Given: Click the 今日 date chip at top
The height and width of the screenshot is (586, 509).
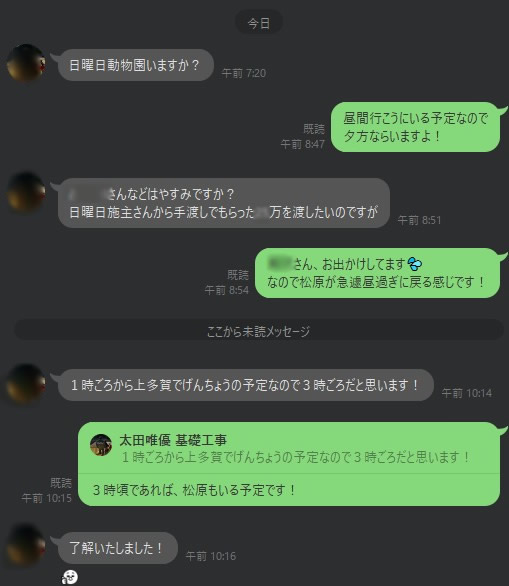Looking at the screenshot, I should click(259, 23).
